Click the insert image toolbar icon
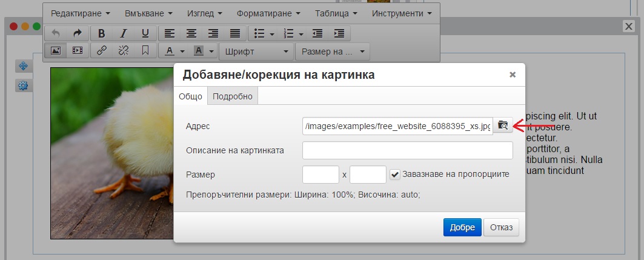Viewport: 644px width, 260px height. pyautogui.click(x=56, y=51)
